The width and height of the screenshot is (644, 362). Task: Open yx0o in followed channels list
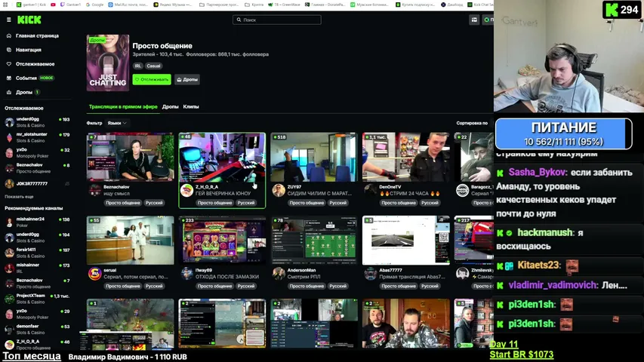coord(37,152)
